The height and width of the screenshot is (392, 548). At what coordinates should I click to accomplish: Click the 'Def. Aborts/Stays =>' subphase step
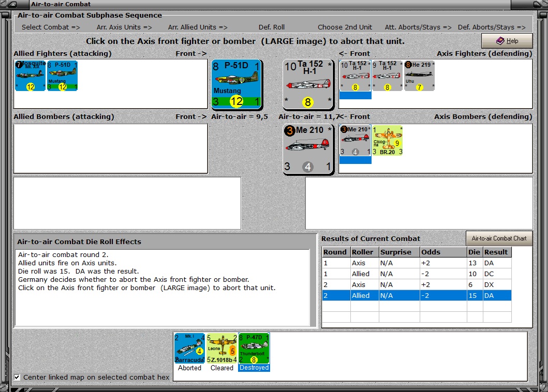coord(492,27)
